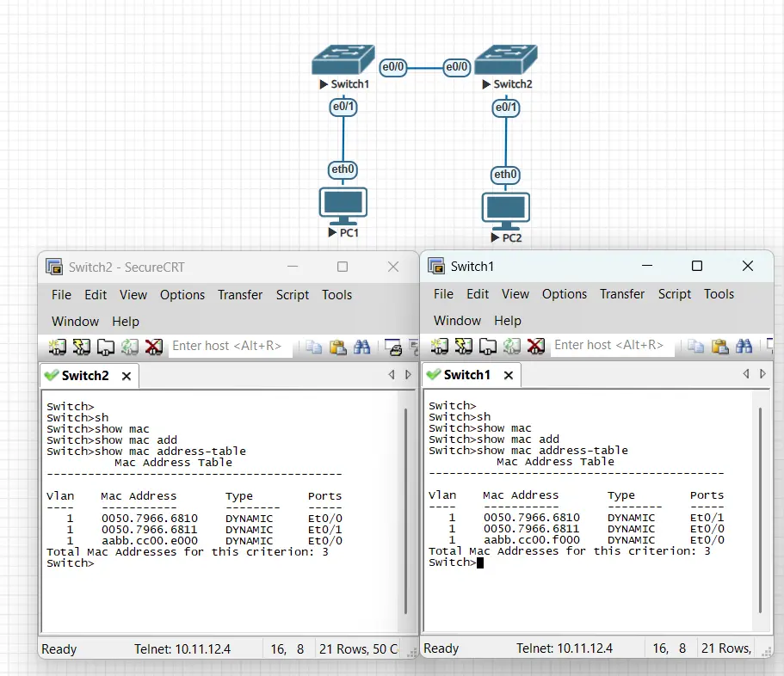The image size is (784, 676).
Task: Open Transfer menu in Switch1 window
Action: [x=622, y=294]
